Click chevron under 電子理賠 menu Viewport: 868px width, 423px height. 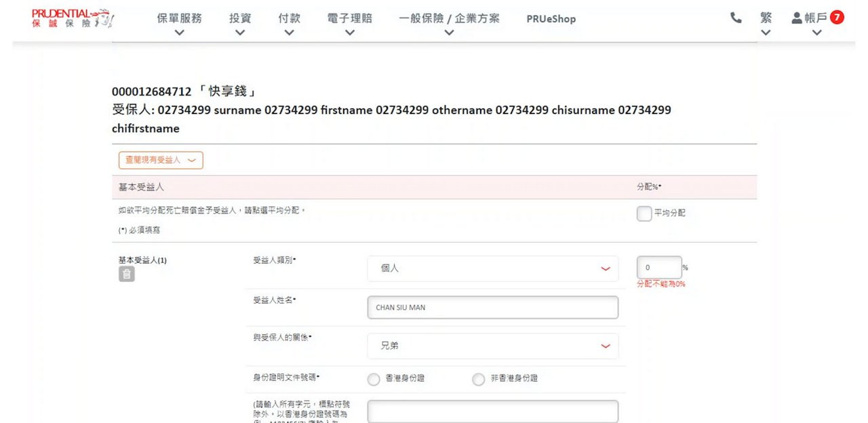[x=349, y=33]
